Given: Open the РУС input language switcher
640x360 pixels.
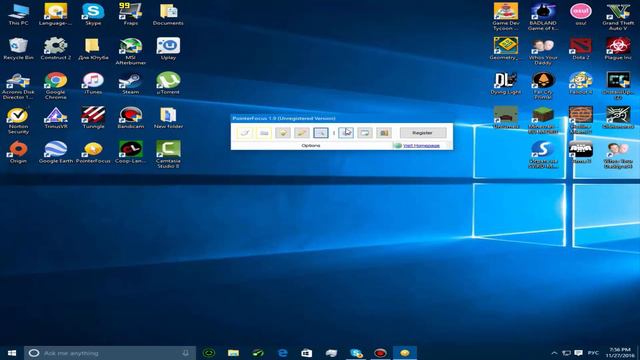Looking at the screenshot, I should [593, 353].
